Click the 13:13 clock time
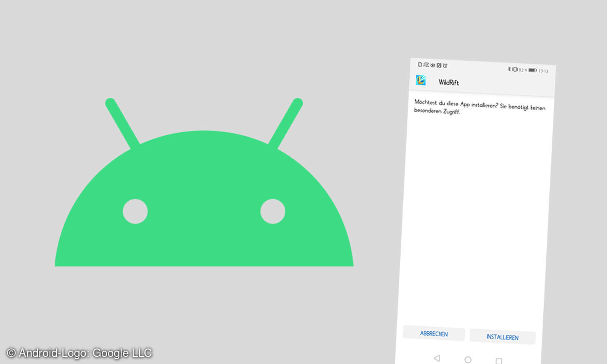Viewport: 607px width, 364px height. point(544,71)
